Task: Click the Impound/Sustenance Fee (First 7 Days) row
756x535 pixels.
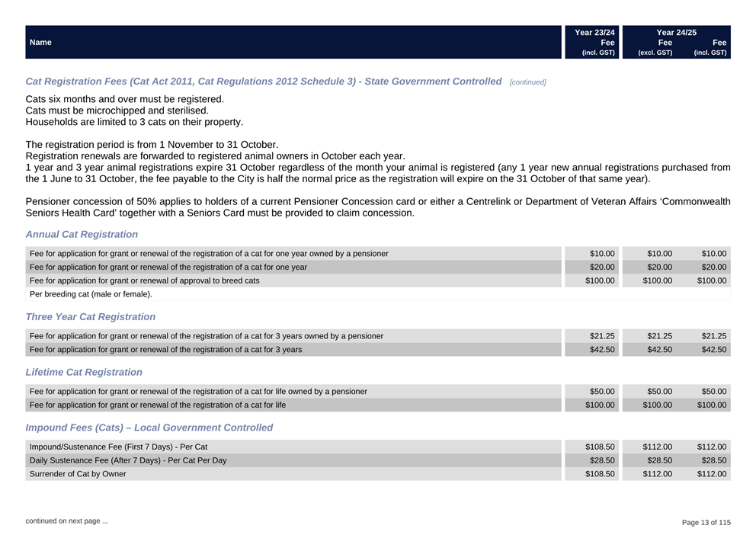Action: 118,447
